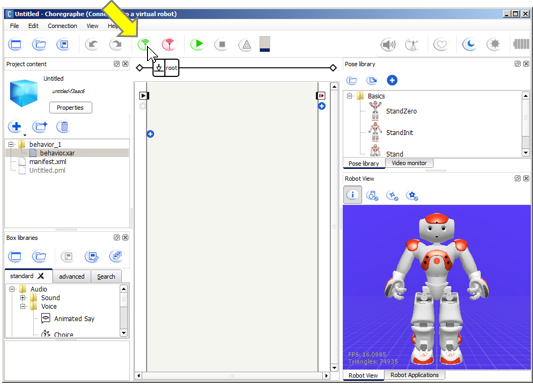Click the blue plus add-file icon
This screenshot has width=533, height=390.
coord(16,127)
